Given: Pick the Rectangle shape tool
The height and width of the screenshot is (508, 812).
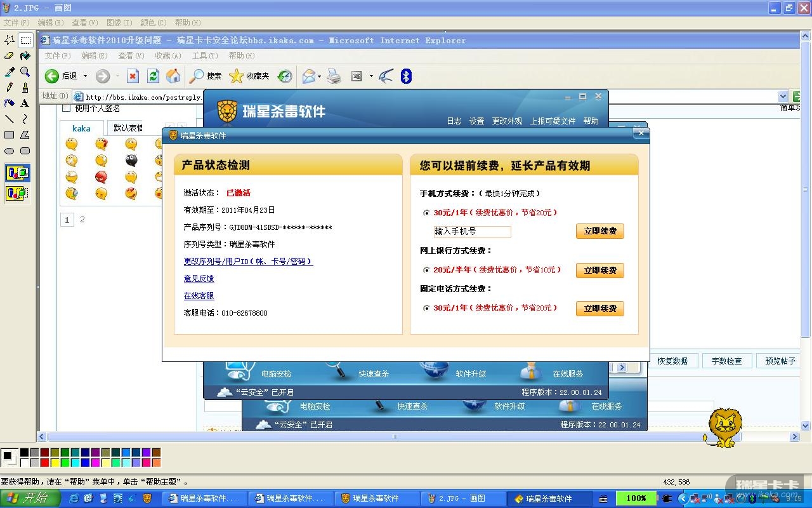Looking at the screenshot, I should [x=10, y=135].
